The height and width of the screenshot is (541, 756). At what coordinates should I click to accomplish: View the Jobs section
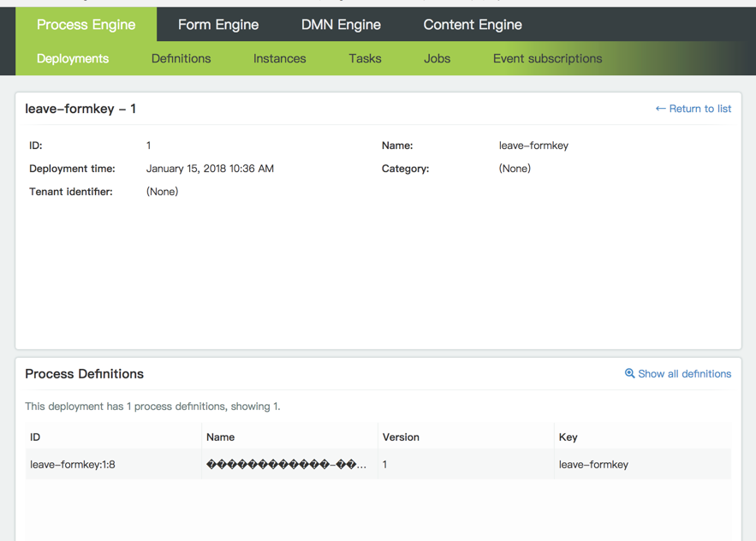[x=437, y=58]
